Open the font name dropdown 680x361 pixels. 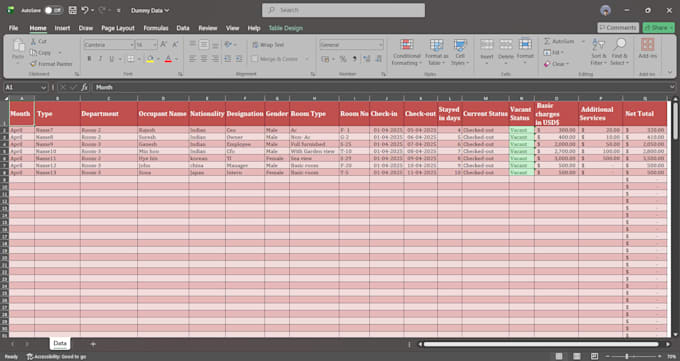[x=131, y=45]
